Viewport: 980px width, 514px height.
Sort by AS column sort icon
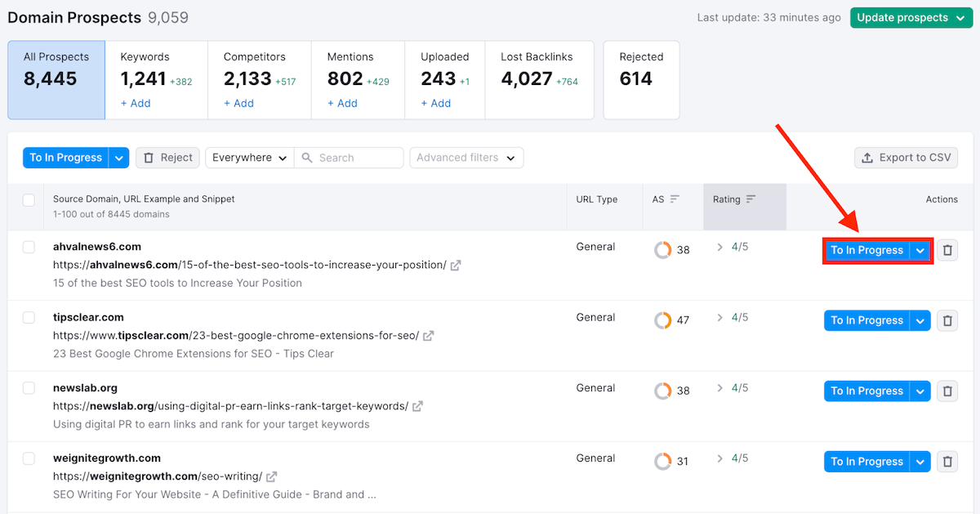pyautogui.click(x=675, y=199)
